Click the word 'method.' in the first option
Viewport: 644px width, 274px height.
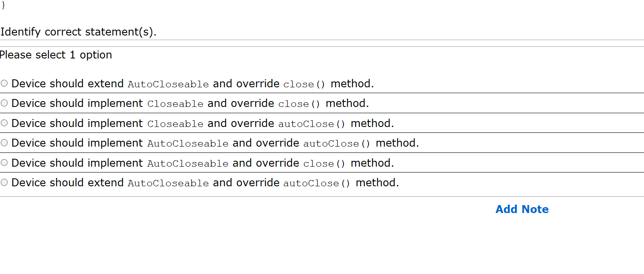coord(352,84)
